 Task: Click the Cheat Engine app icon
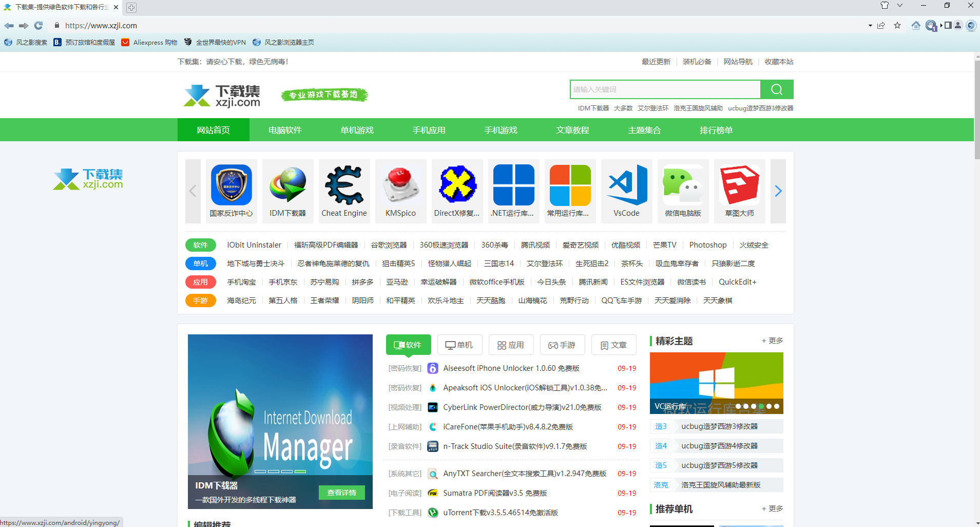click(344, 185)
